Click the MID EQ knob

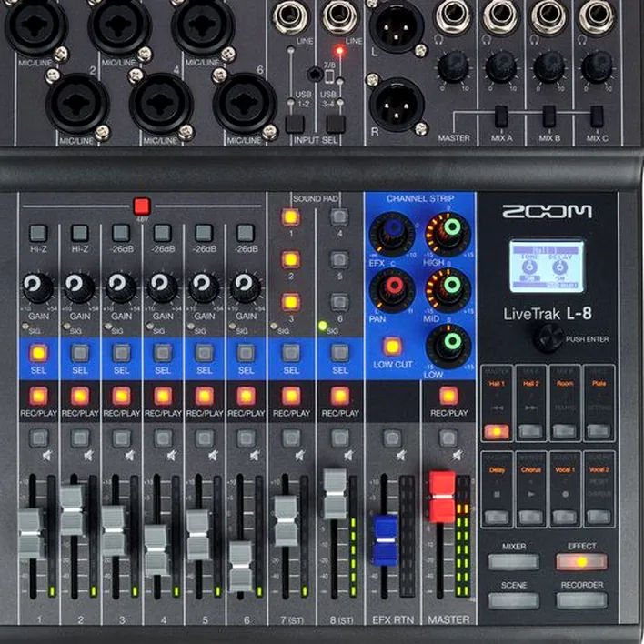point(448,290)
